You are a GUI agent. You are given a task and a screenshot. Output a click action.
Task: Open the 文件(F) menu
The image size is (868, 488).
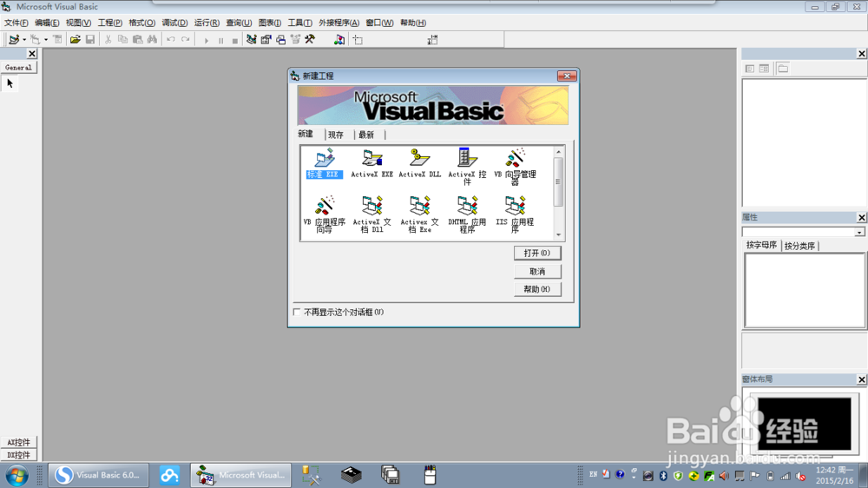click(16, 23)
